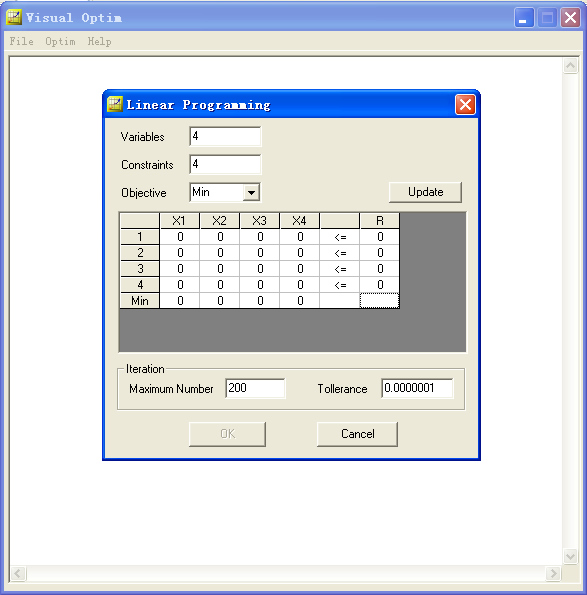
Task: Select R cell in row 1
Action: (x=380, y=237)
